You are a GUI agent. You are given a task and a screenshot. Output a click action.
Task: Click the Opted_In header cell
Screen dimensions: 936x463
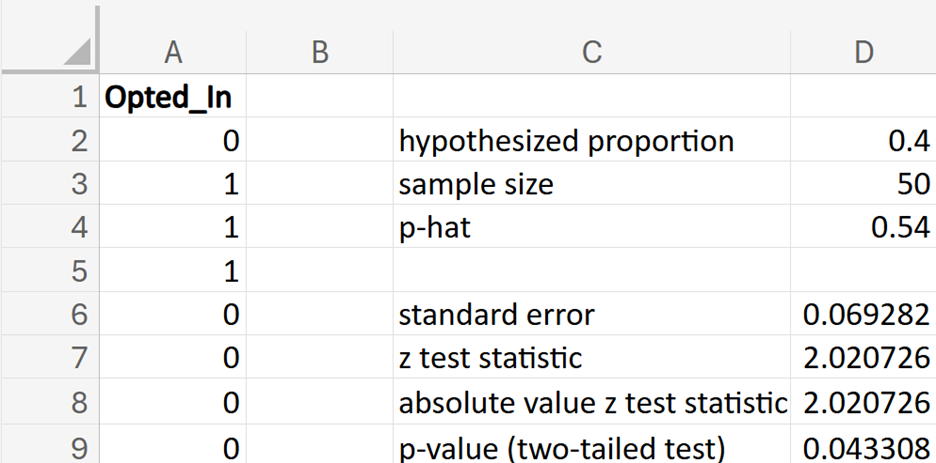173,97
